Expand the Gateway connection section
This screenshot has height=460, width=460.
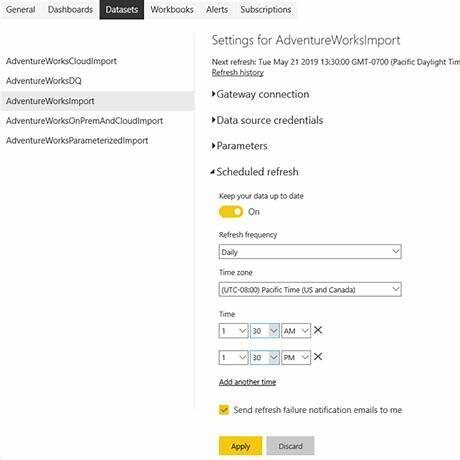[x=261, y=94]
